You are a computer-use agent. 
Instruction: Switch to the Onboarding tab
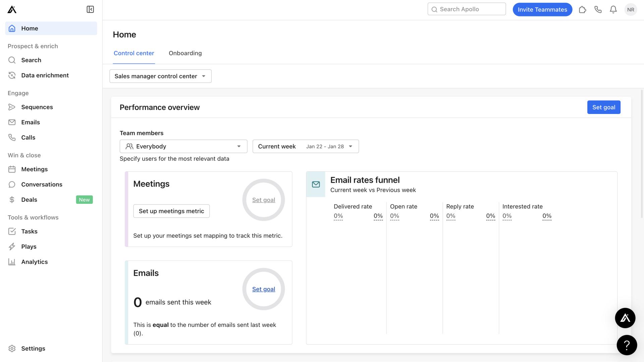click(185, 53)
